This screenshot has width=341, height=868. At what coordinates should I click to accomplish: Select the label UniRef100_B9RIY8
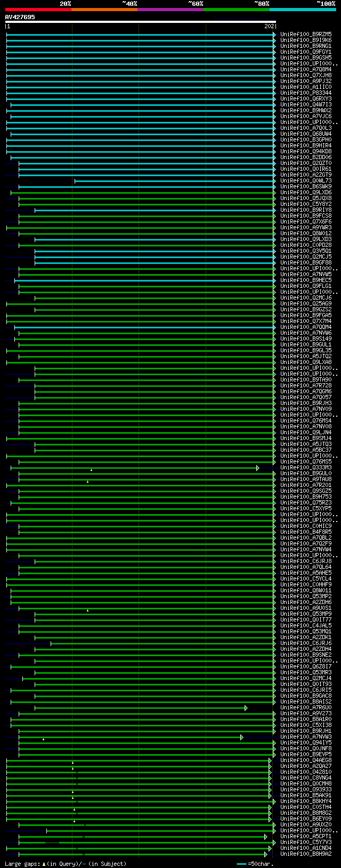point(306,210)
